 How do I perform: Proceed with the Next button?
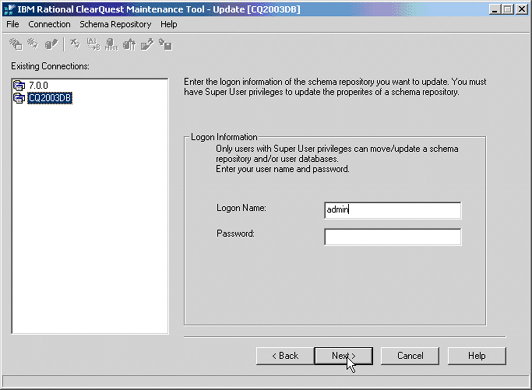click(x=343, y=356)
